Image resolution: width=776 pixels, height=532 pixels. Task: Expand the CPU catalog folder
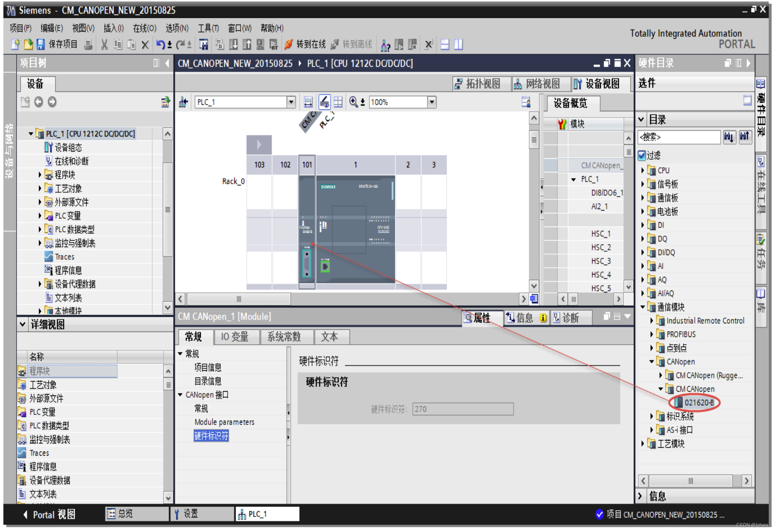(643, 170)
